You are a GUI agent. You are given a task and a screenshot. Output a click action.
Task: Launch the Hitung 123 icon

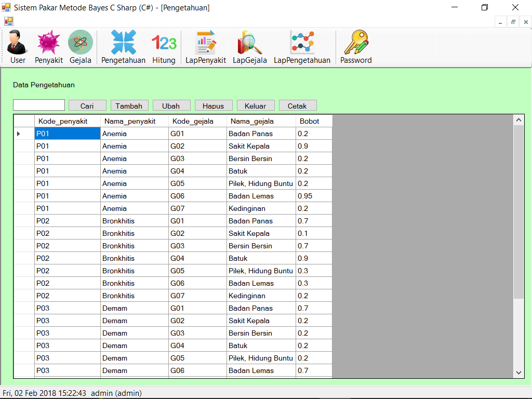(x=164, y=43)
